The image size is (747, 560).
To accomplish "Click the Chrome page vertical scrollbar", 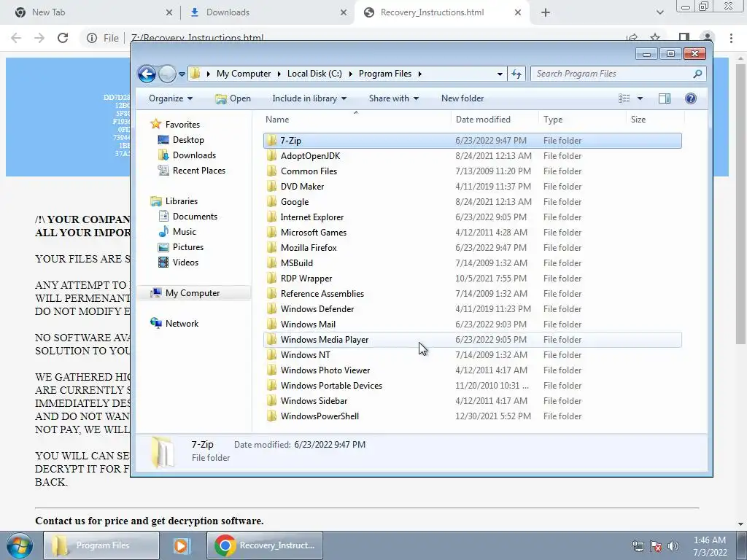I will 740,204.
